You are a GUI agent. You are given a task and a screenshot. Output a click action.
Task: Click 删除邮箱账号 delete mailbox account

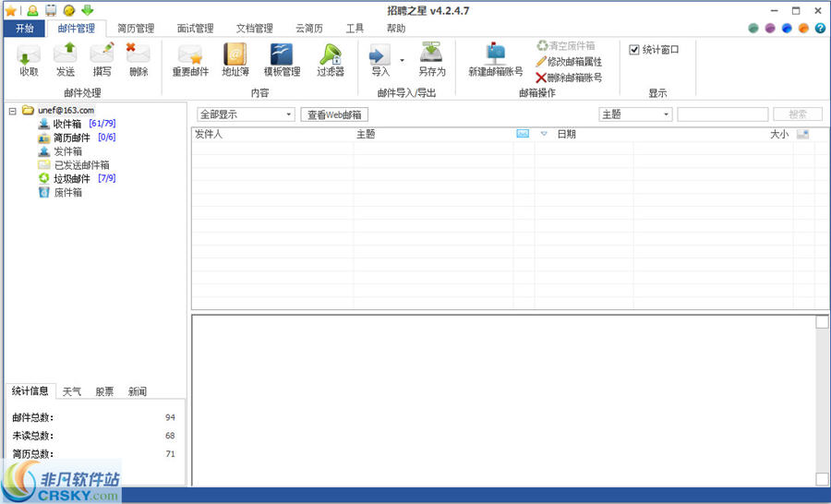click(x=569, y=78)
